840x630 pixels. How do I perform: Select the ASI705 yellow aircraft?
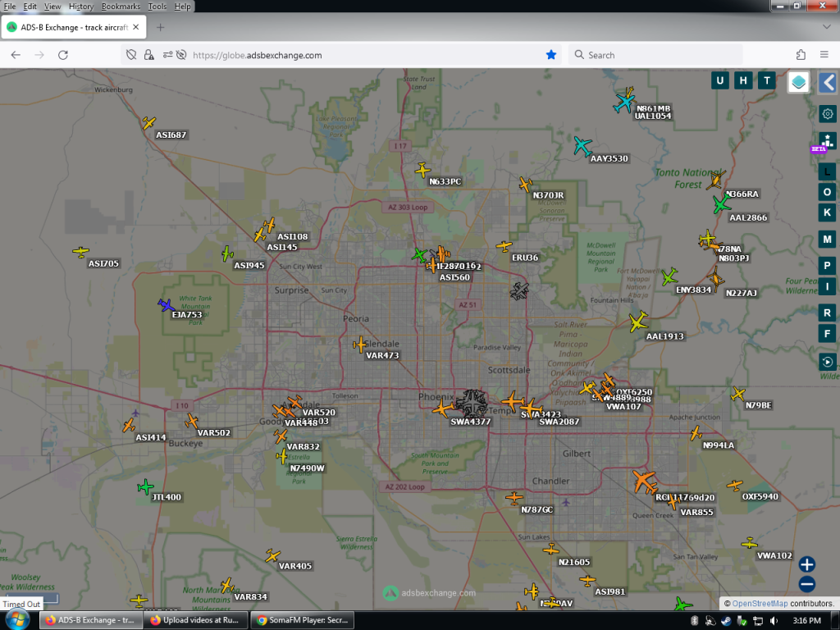pyautogui.click(x=81, y=251)
